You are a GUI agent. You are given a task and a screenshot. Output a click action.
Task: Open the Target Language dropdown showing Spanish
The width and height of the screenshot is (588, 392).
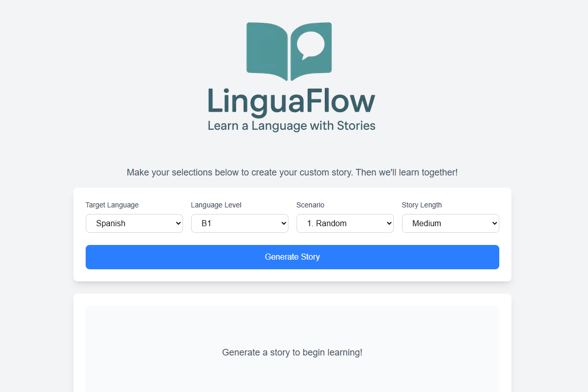[x=134, y=223]
